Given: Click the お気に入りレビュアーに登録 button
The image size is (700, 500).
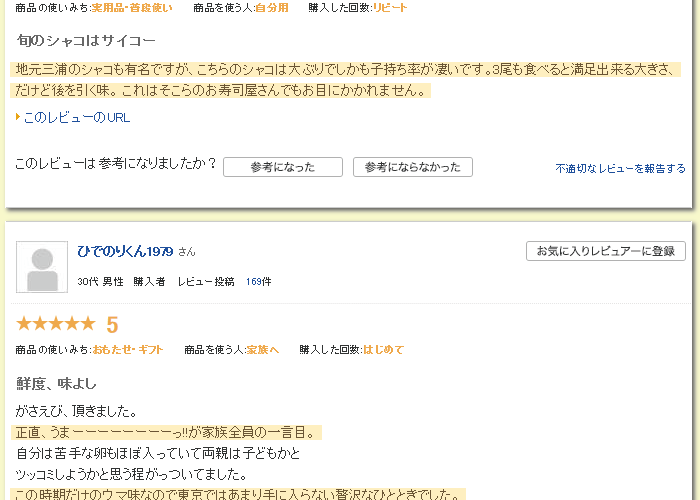Looking at the screenshot, I should (605, 251).
